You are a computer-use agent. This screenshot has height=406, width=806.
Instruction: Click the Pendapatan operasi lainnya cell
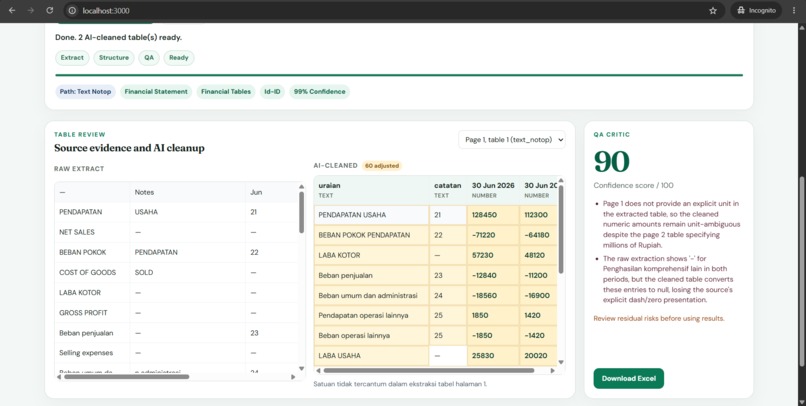coord(372,315)
